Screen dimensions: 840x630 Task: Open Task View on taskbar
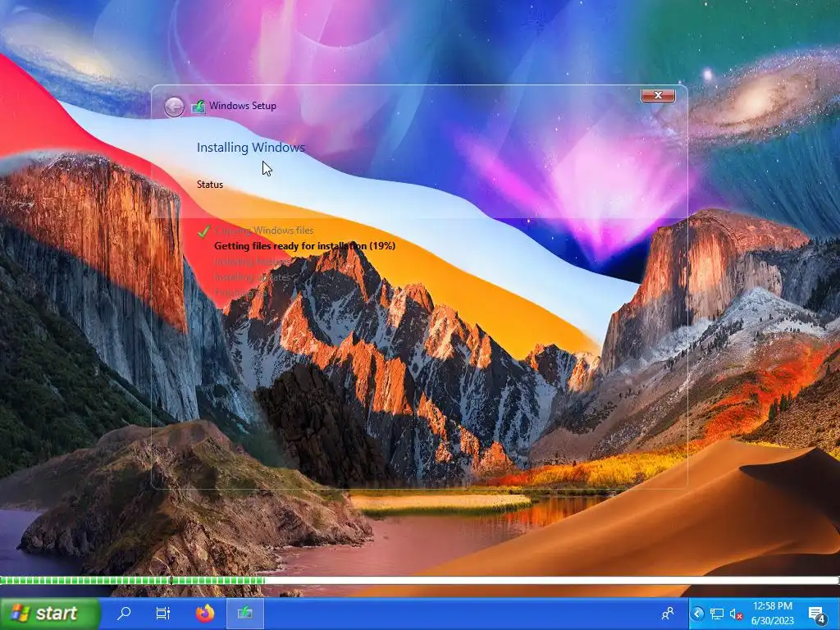pos(163,613)
